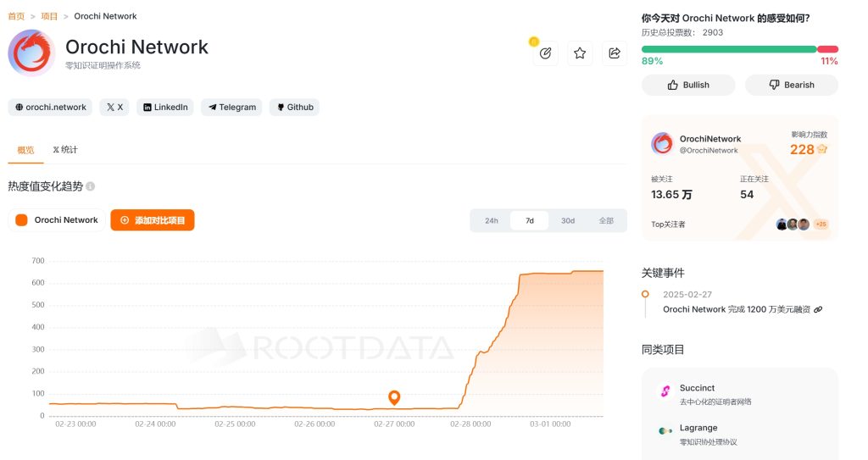Toggle the Orochi Network chart legend
868x460 pixels.
click(57, 219)
